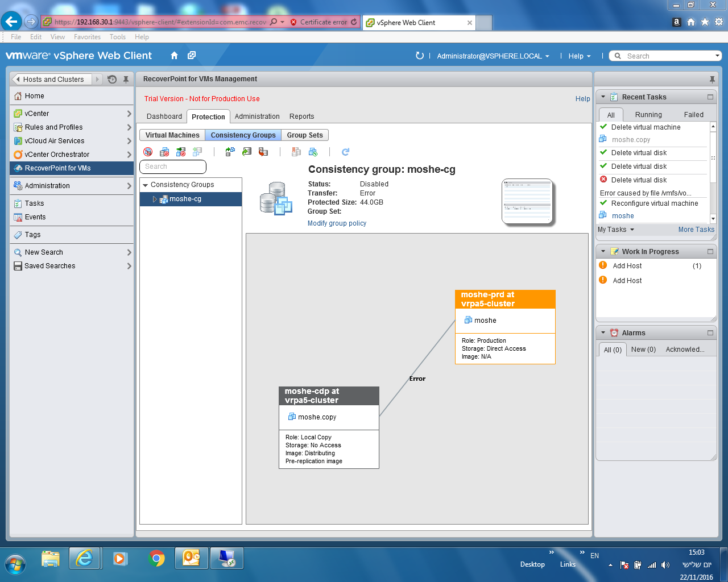The width and height of the screenshot is (728, 582).
Task: Open browser favorites star icon
Action: [705, 22]
